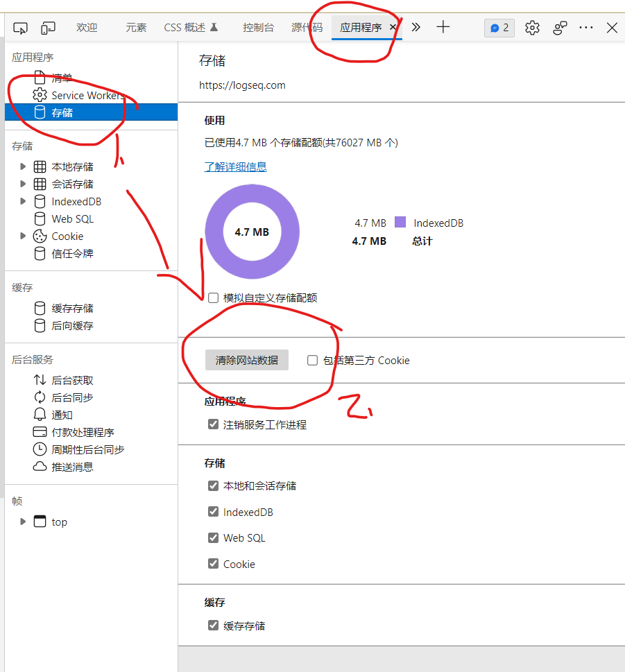The height and width of the screenshot is (672, 625).
Task: Uncheck Web SQL checkbox
Action: point(213,538)
